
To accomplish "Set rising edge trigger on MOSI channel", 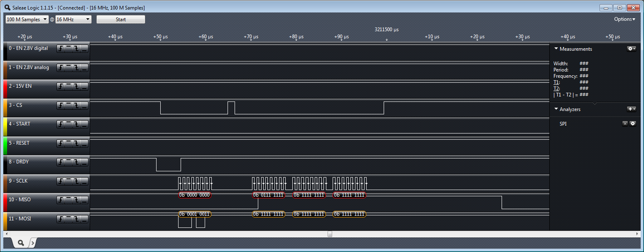I will 61,219.
